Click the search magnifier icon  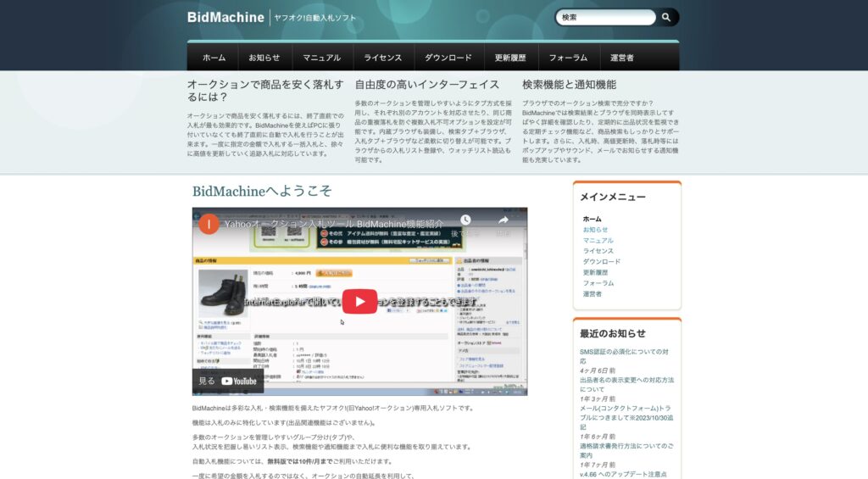(x=666, y=17)
